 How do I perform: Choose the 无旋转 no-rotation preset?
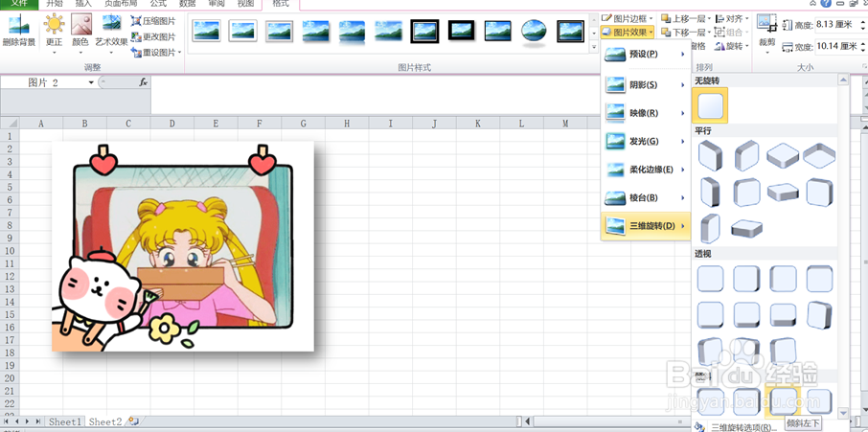click(x=710, y=105)
